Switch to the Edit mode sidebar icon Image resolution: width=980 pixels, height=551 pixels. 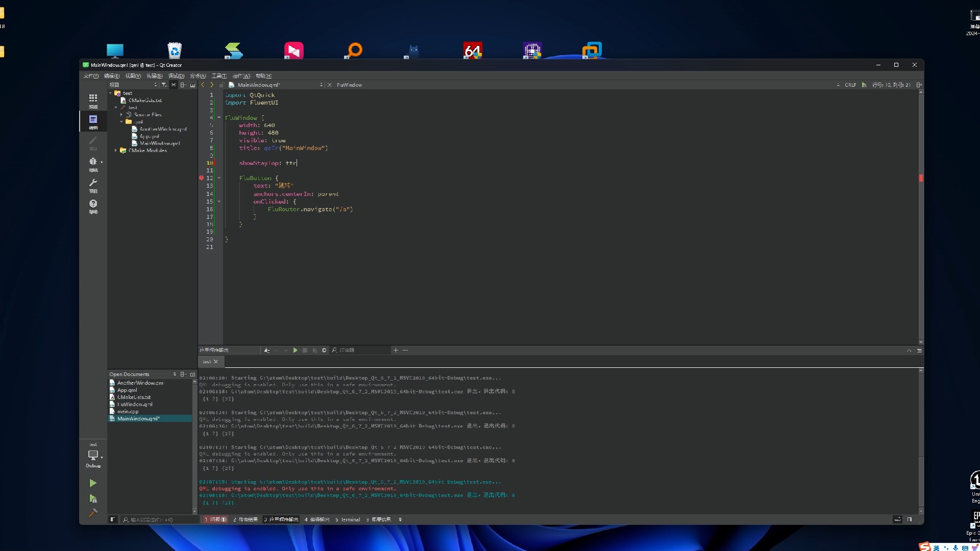[93, 121]
